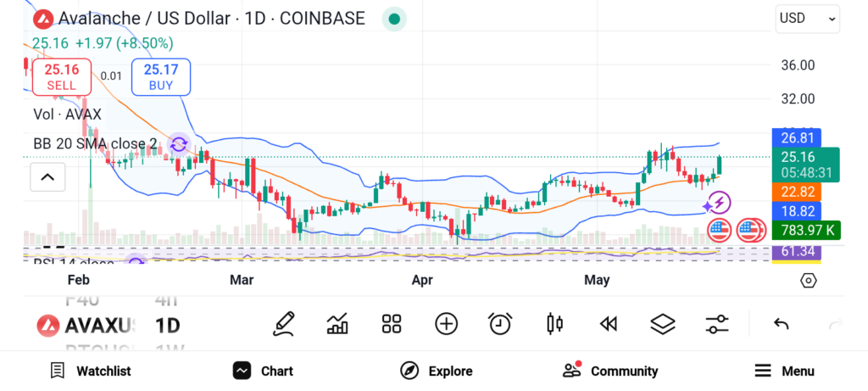
Task: Toggle the green market status indicator
Action: [394, 19]
